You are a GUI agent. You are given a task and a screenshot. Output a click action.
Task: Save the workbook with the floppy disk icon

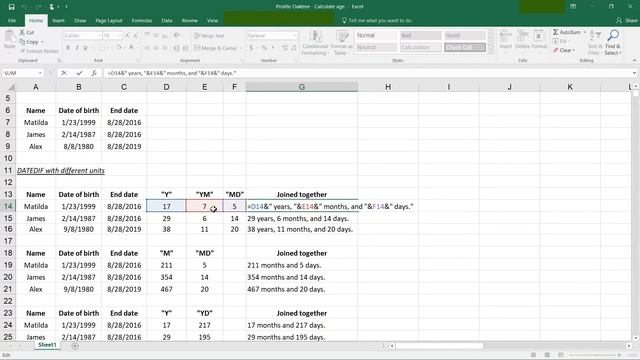pos(11,7)
